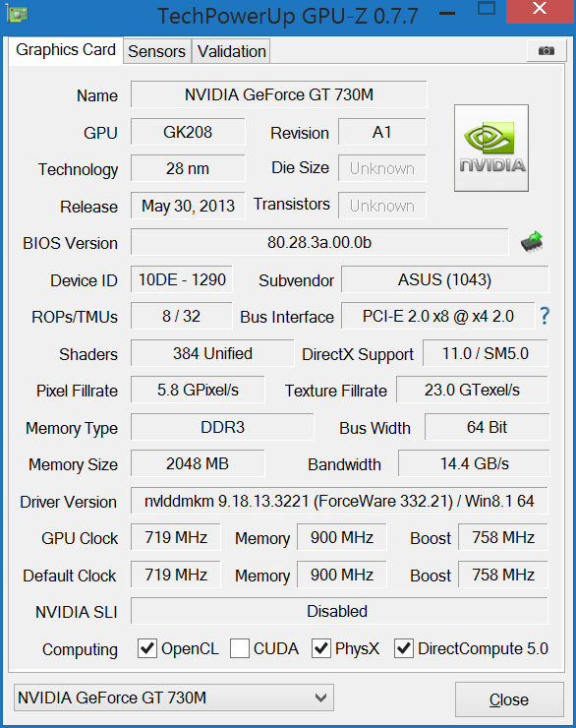Click the TechPowerUp GPU-Z 0.7.7 title
The image size is (576, 728).
(288, 16)
